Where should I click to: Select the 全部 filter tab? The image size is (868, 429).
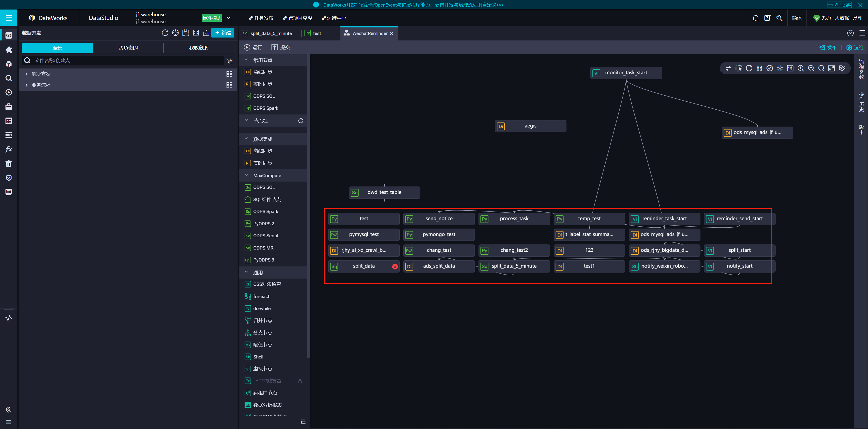[58, 48]
